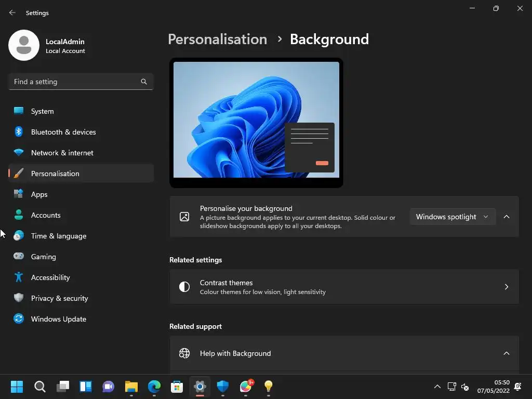Click the Related settings heading
Viewport: 532px width, 399px height.
click(x=196, y=260)
